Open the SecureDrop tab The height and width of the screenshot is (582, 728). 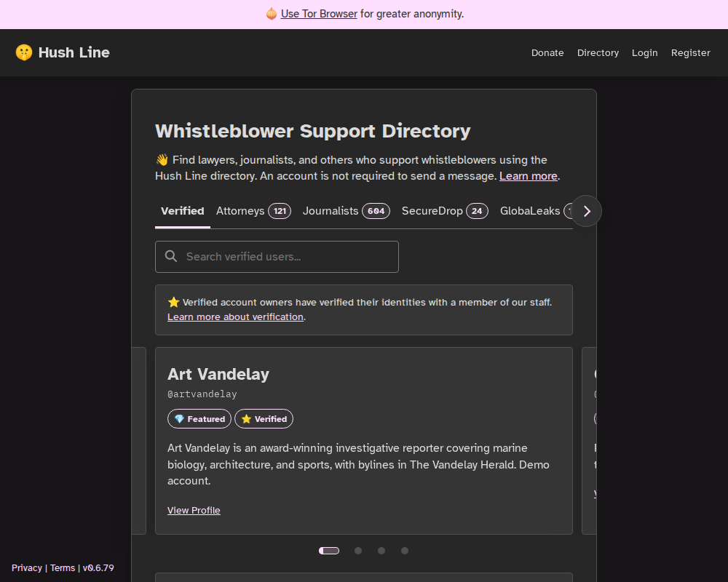(x=445, y=211)
